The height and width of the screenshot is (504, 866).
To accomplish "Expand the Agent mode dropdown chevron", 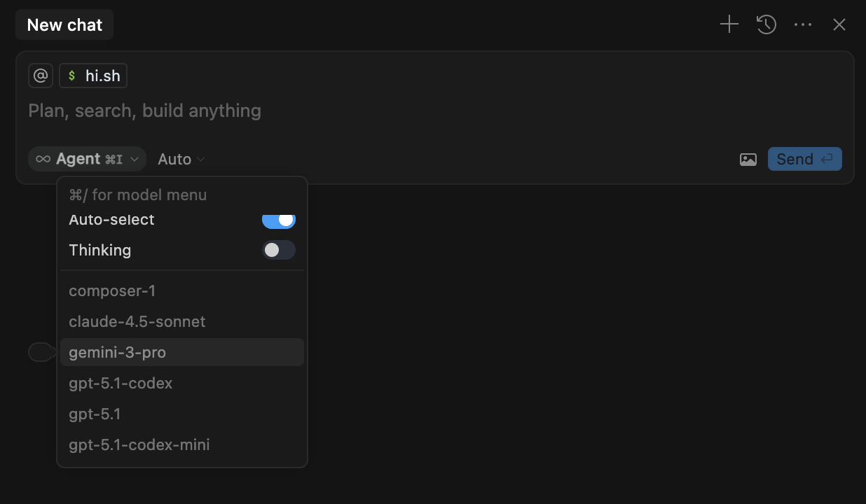I will pos(135,159).
